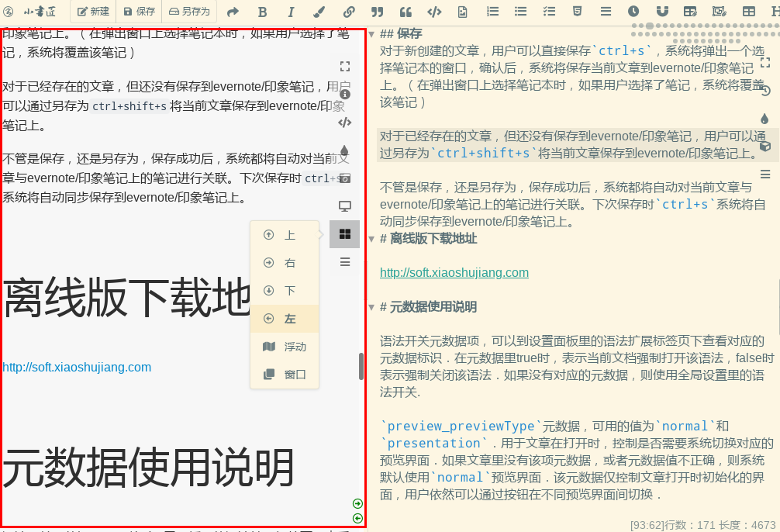Click green left-arrow sync button
Image resolution: width=780 pixels, height=532 pixels.
click(357, 519)
